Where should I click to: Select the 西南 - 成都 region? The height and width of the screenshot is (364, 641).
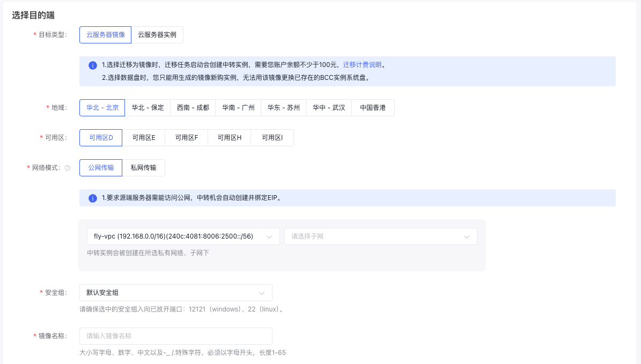point(193,108)
